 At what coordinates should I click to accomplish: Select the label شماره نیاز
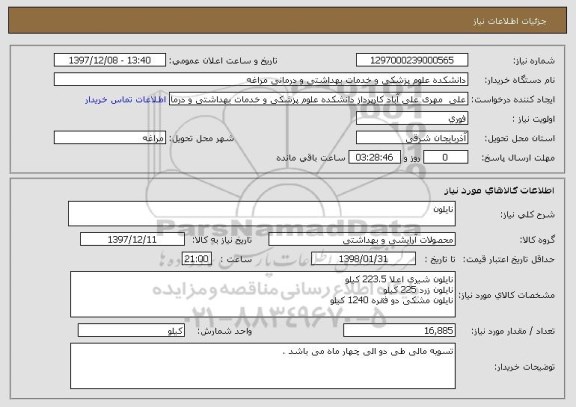[x=534, y=61]
